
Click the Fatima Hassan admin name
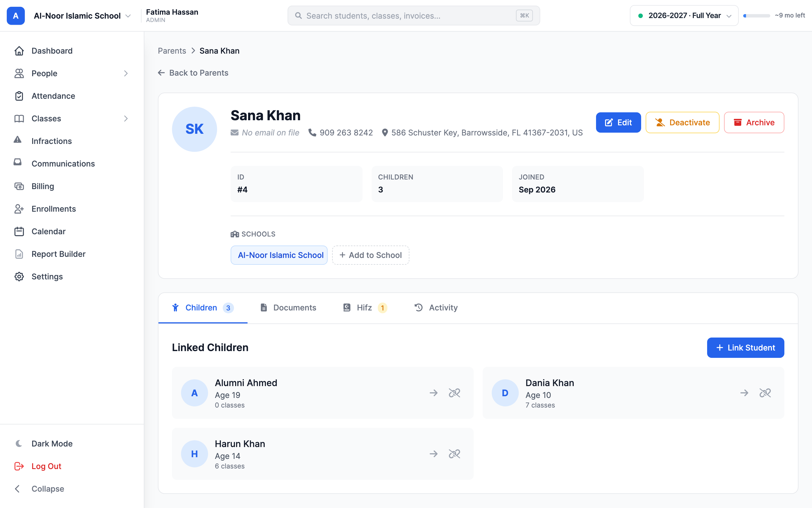tap(172, 12)
